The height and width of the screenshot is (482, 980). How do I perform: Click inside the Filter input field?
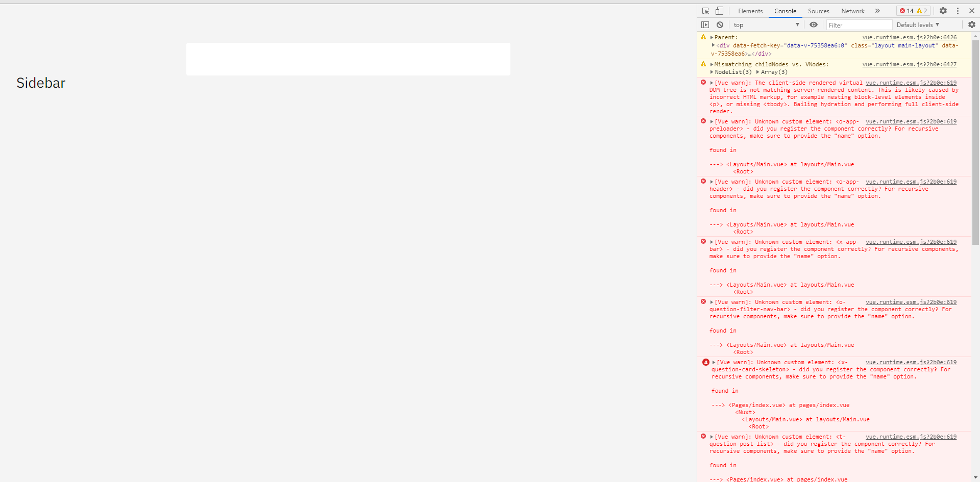[859, 24]
